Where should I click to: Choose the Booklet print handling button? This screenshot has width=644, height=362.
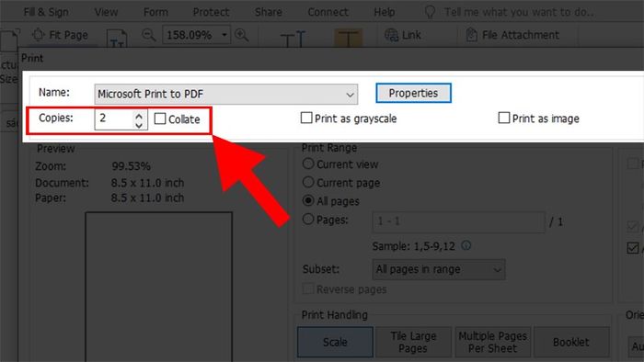[x=571, y=342]
